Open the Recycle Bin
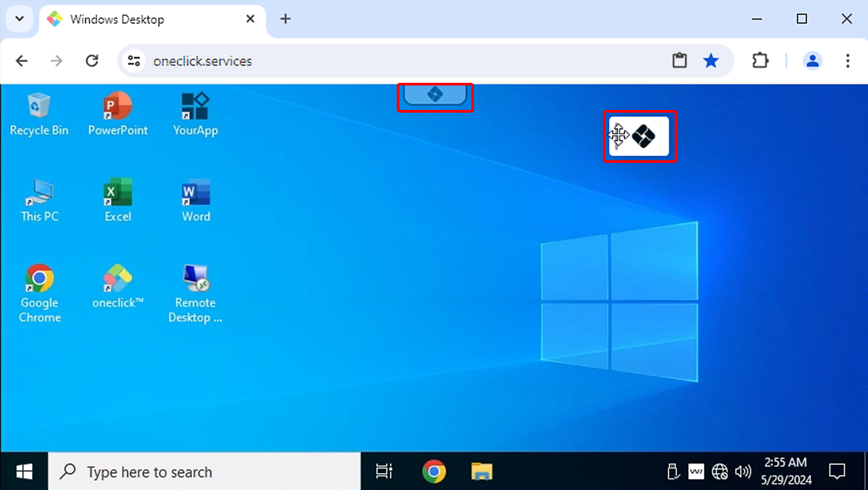Image resolution: width=868 pixels, height=490 pixels. (x=39, y=112)
